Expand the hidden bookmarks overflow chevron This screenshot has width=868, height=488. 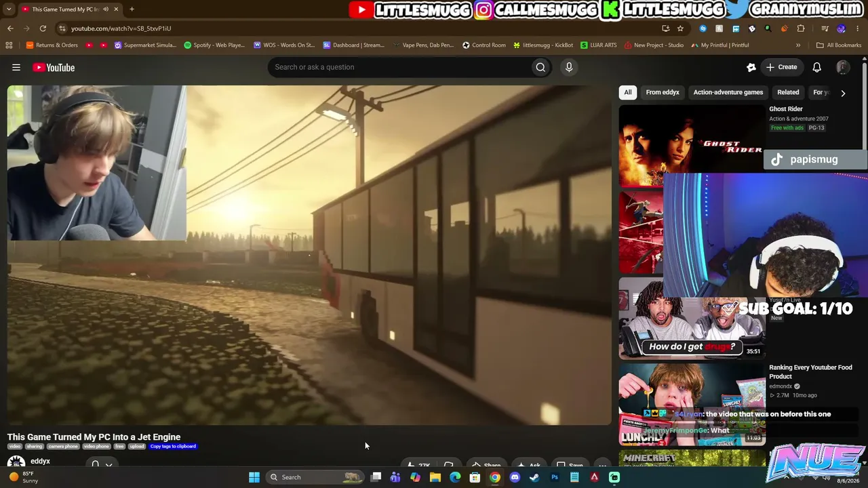[x=798, y=45]
